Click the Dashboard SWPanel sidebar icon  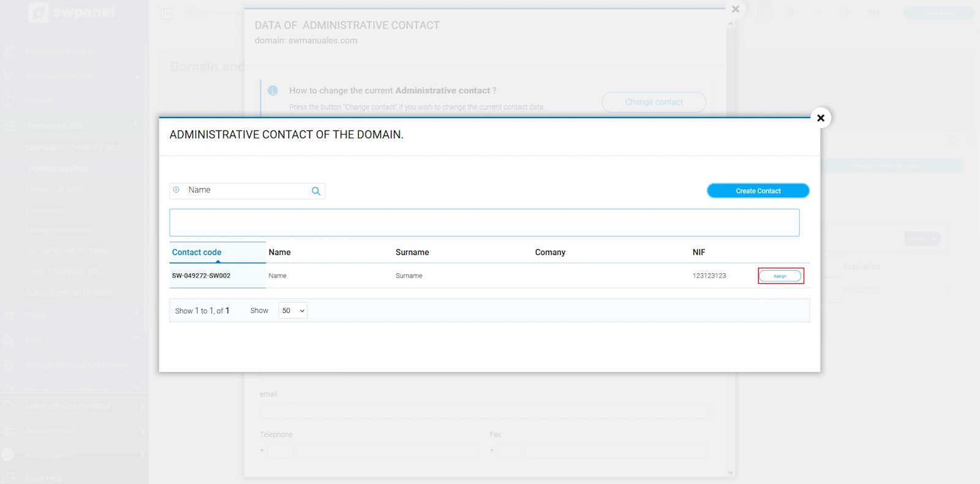coord(9,51)
